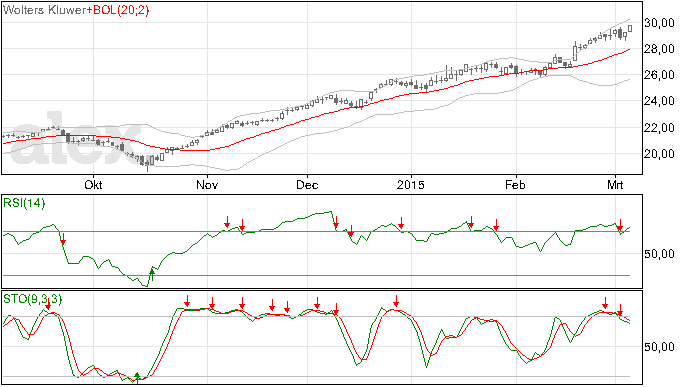Click the RSI(14) indicator label
Screen dimensions: 690x387
[x=24, y=203]
